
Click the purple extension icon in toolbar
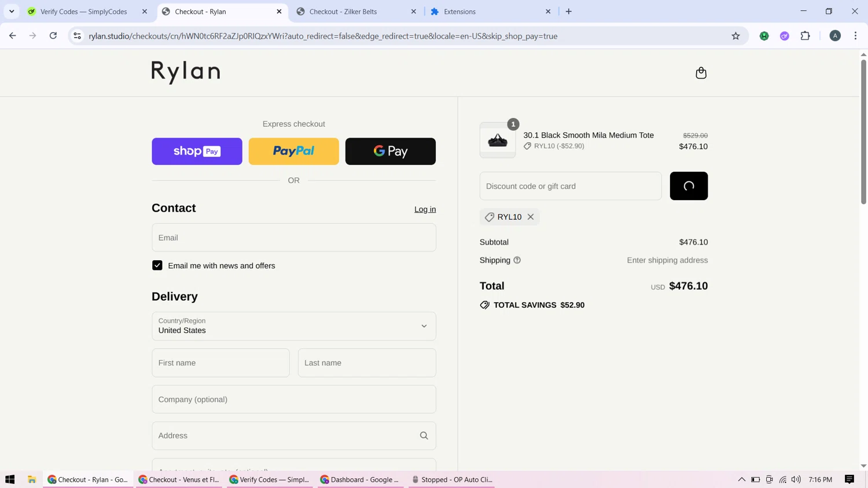(785, 36)
